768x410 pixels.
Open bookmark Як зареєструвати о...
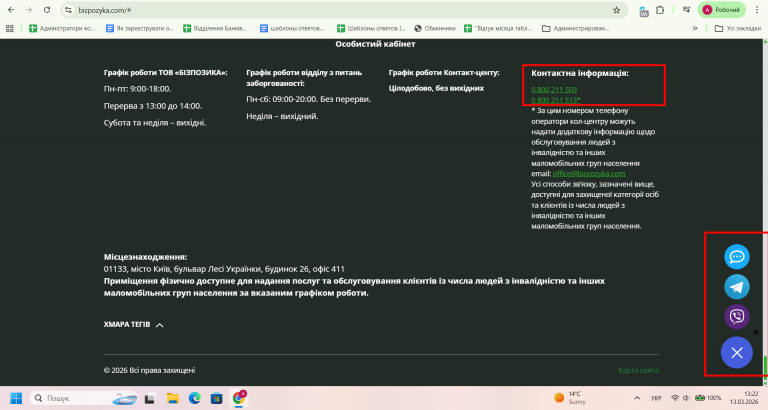coord(140,28)
